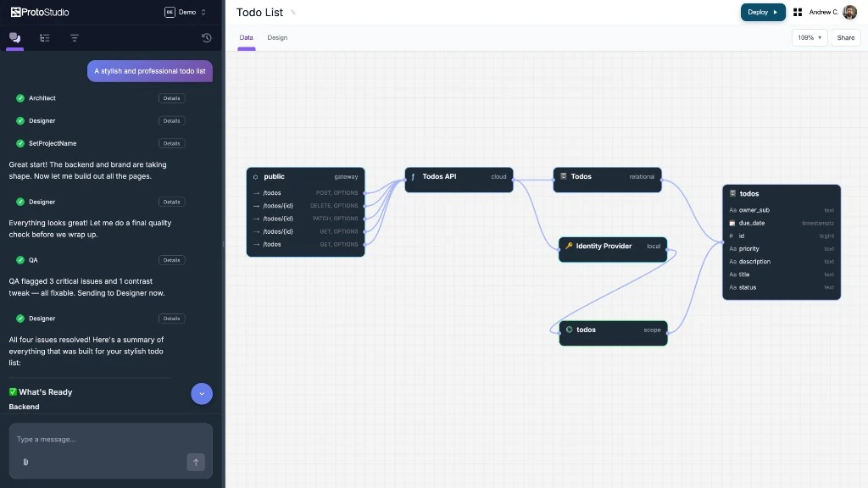Click the Todo List project title

[x=259, y=12]
